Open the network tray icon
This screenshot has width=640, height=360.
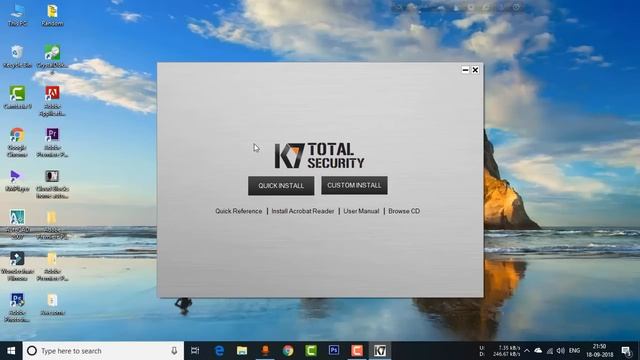click(x=550, y=351)
